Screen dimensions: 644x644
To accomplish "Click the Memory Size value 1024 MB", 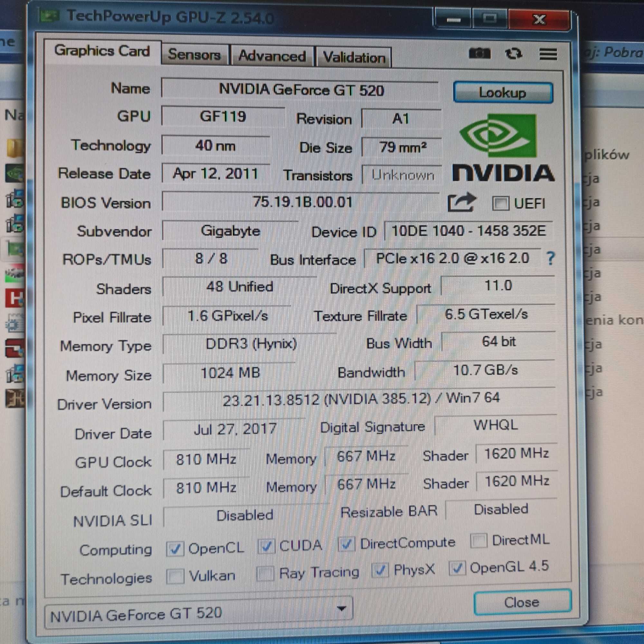I will coord(230,373).
